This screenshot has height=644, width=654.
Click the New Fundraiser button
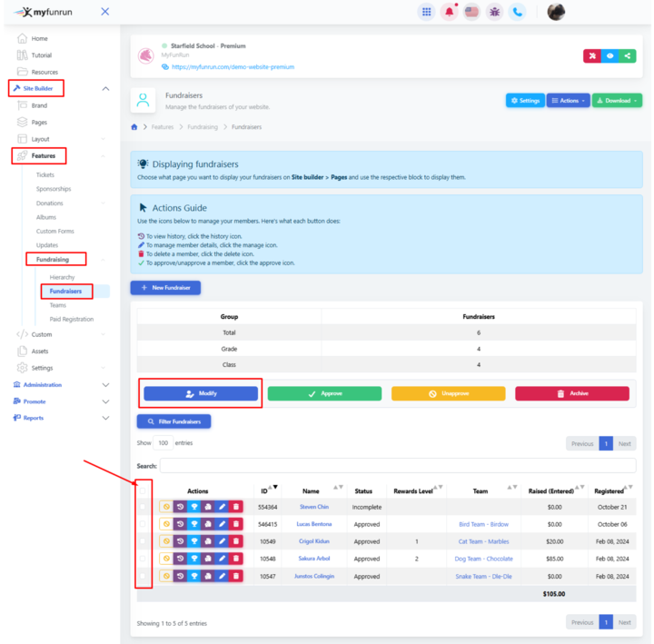[x=165, y=287]
